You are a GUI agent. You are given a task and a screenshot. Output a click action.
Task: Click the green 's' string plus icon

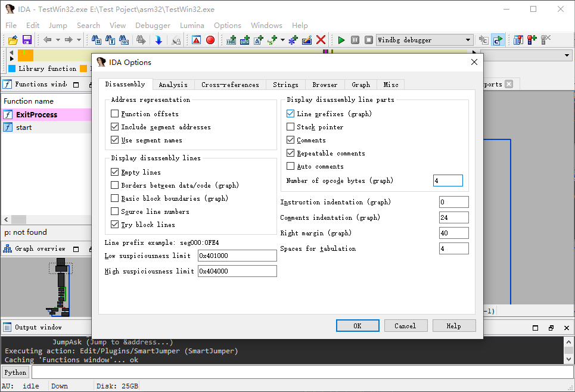tap(272, 40)
